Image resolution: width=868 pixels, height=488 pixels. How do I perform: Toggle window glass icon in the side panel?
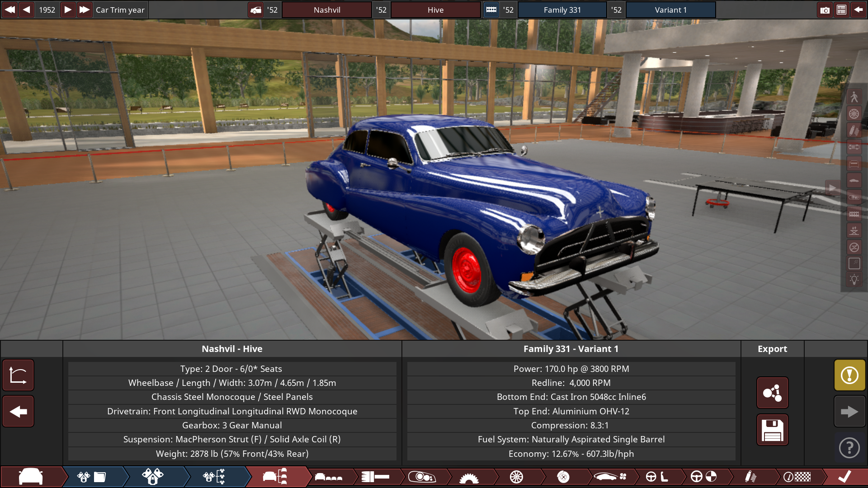(854, 264)
